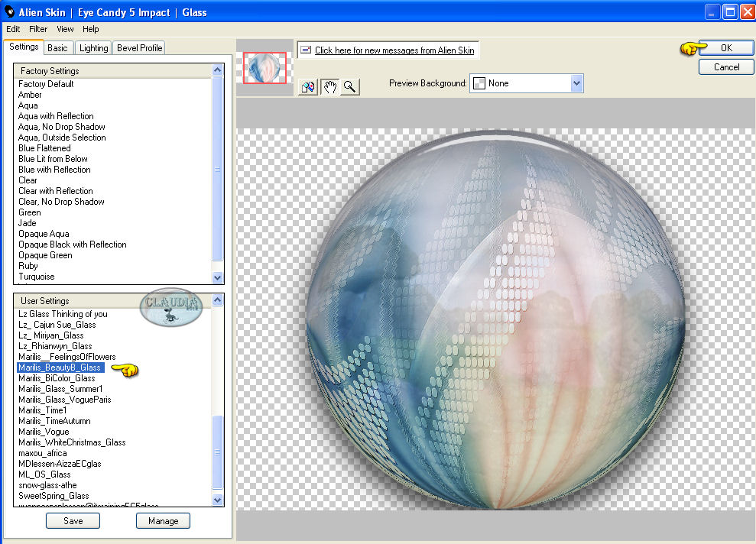Click the Manage settings button

coord(163,521)
